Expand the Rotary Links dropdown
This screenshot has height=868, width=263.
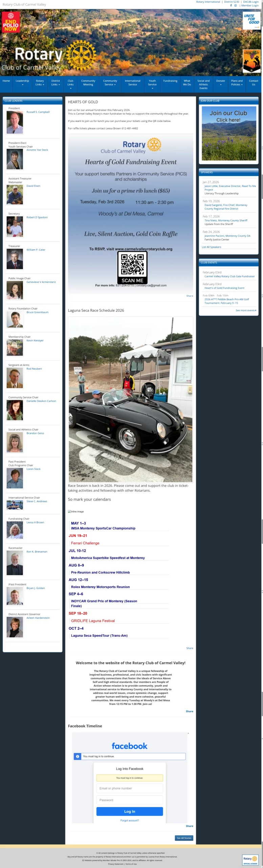tap(40, 83)
